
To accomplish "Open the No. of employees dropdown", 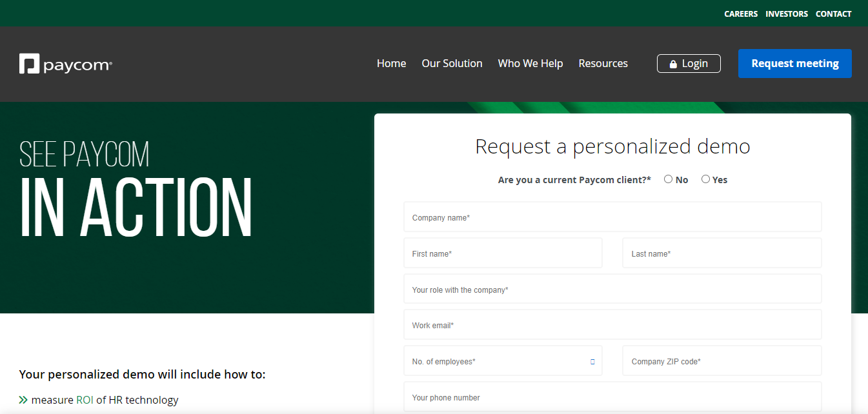I will tap(503, 361).
